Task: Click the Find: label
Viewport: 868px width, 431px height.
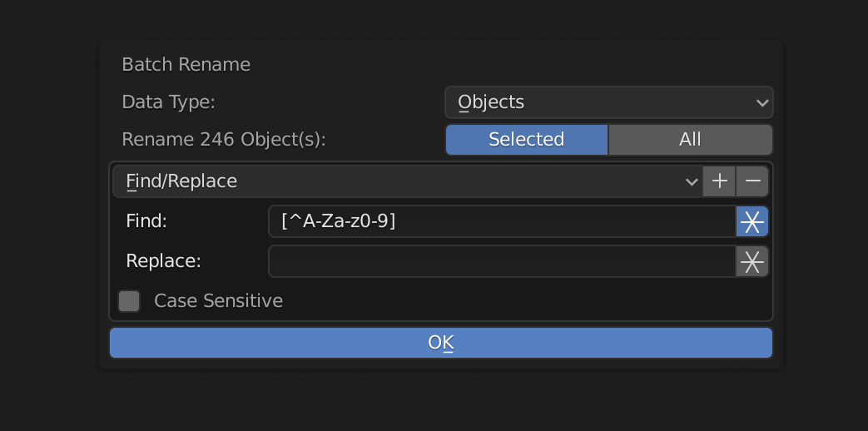Action: (146, 221)
